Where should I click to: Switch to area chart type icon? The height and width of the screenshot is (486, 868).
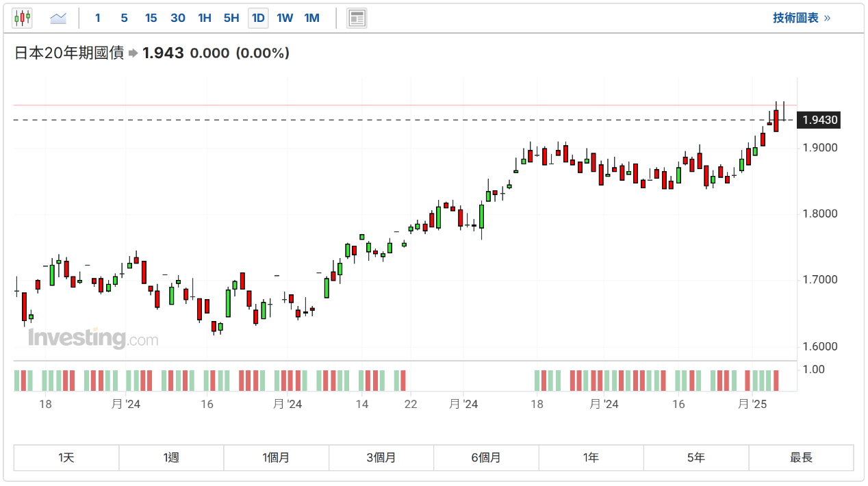pyautogui.click(x=58, y=18)
